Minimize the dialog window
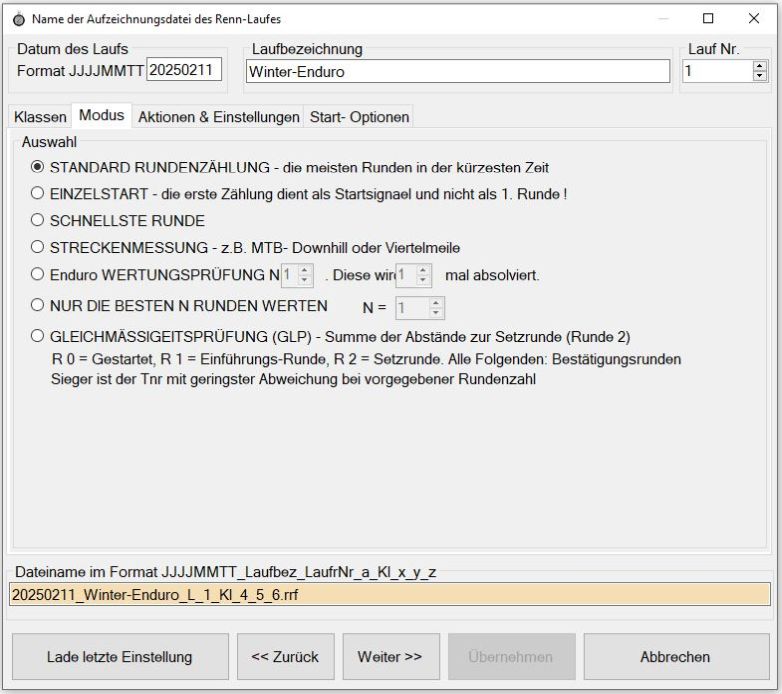Viewport: 782px width, 694px height. coord(663,18)
